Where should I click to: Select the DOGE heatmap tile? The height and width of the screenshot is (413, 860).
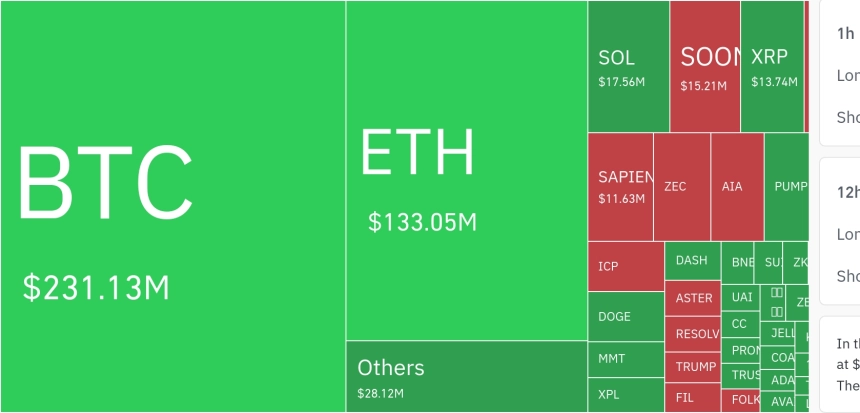(625, 317)
